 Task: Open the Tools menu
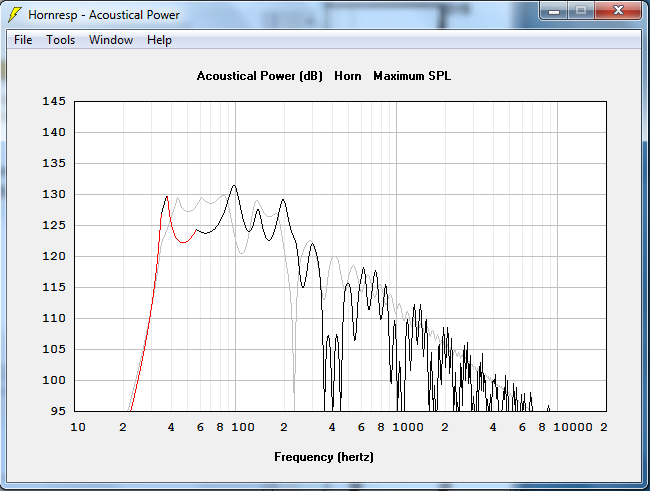pos(61,40)
